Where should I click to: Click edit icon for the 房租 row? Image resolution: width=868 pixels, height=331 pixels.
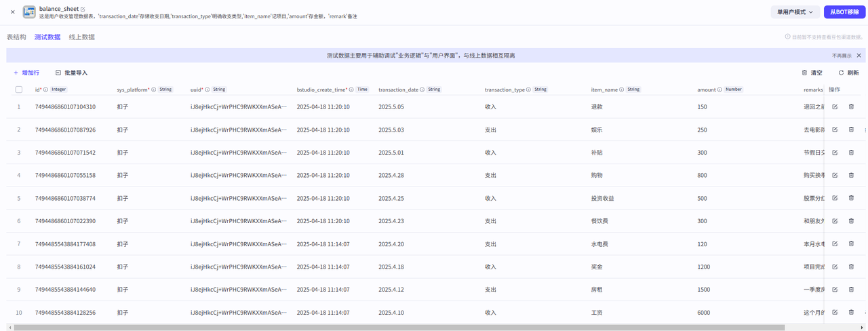835,290
